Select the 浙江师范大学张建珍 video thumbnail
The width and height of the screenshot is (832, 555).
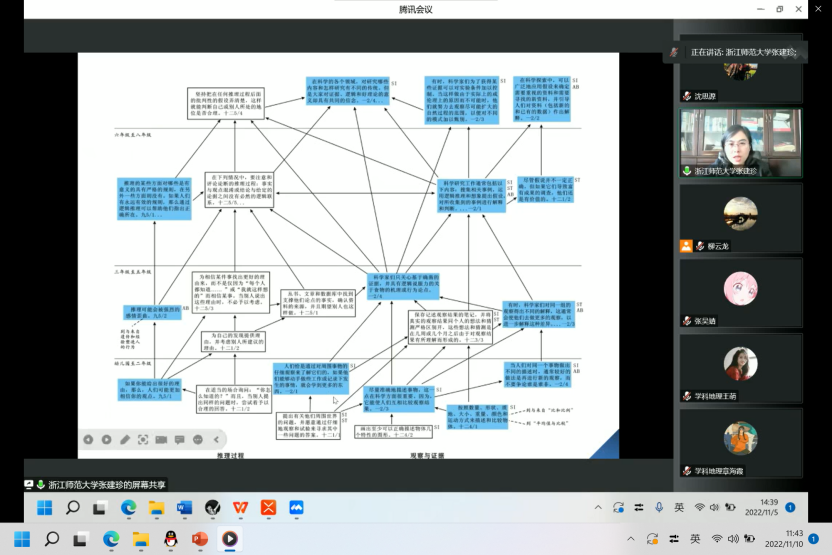(x=741, y=143)
